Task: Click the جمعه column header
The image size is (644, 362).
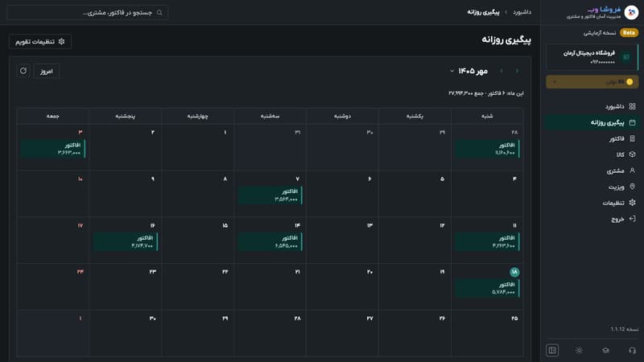Action: tap(53, 116)
